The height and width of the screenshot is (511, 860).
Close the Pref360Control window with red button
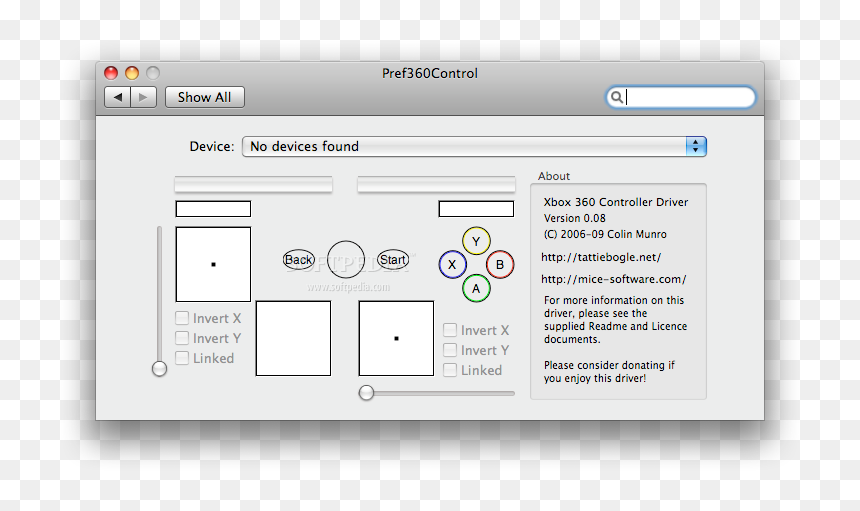pos(111,73)
